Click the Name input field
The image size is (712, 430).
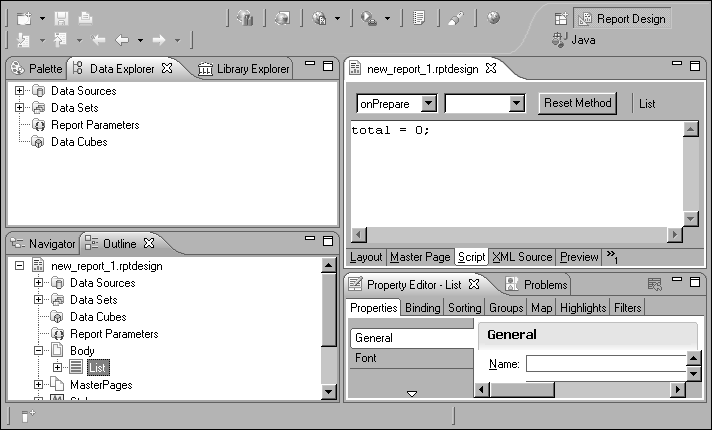(x=606, y=364)
